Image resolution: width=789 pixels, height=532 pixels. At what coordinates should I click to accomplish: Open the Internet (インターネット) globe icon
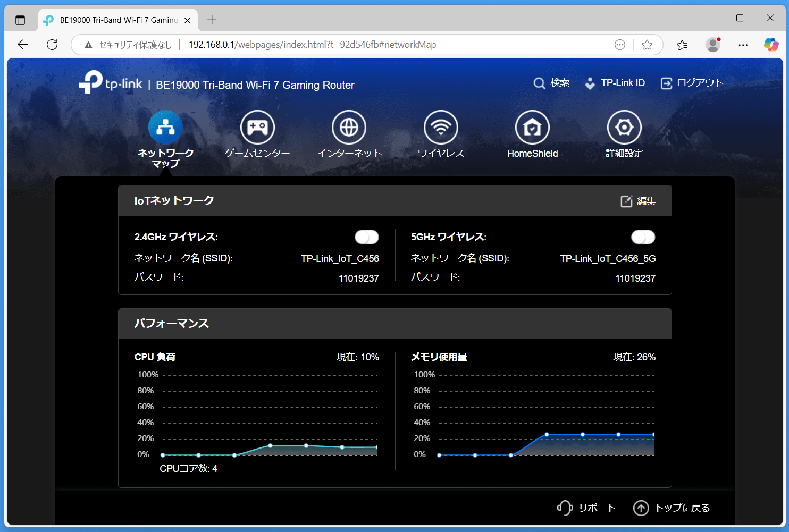[349, 128]
